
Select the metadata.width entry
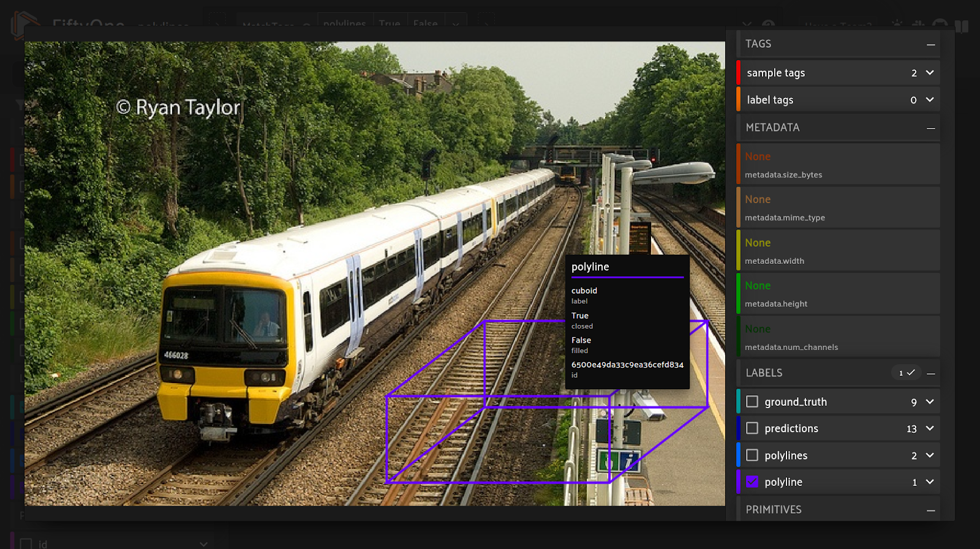(x=838, y=250)
